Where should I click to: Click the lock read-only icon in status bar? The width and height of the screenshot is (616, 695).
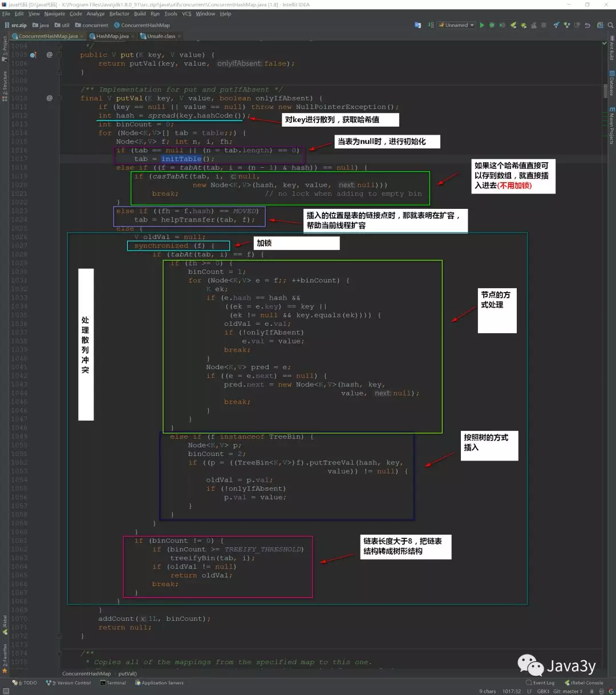(591, 692)
